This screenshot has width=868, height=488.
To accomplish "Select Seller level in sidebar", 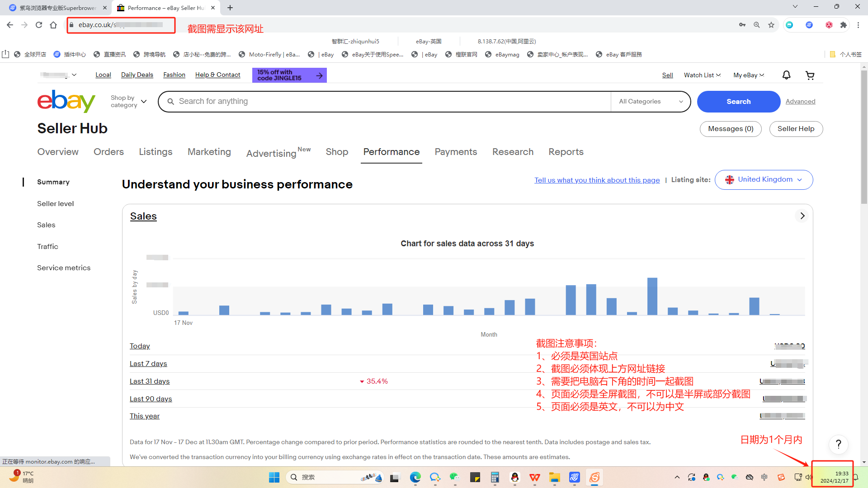I will point(55,204).
